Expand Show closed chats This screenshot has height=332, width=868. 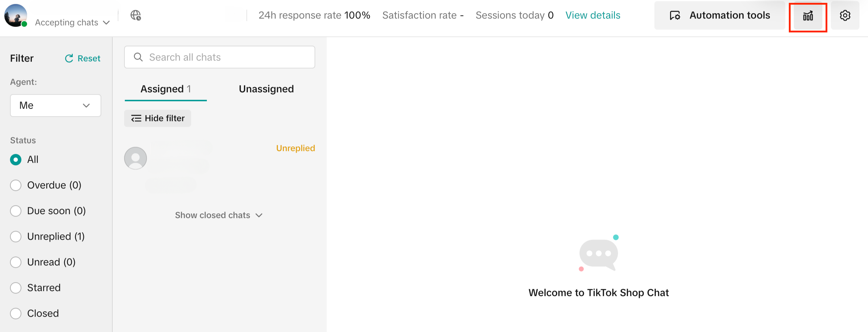(219, 215)
